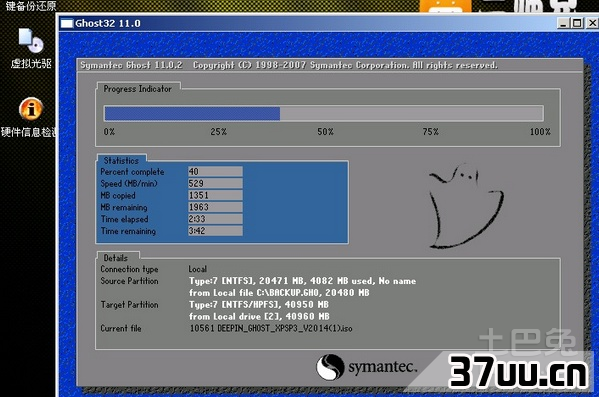Click the 100% progress scale mark
Viewport: 599px width, 397px height.
540,132
